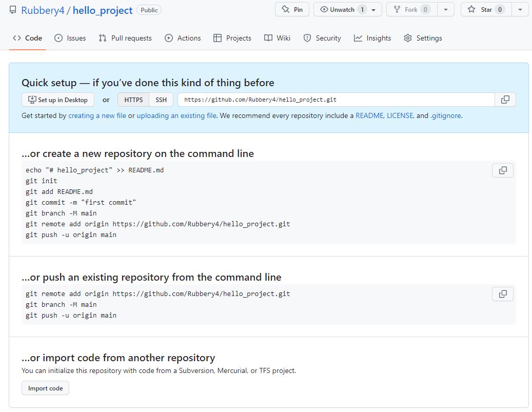532x412 pixels.
Task: Click Set up in Desktop button
Action: pyautogui.click(x=58, y=100)
